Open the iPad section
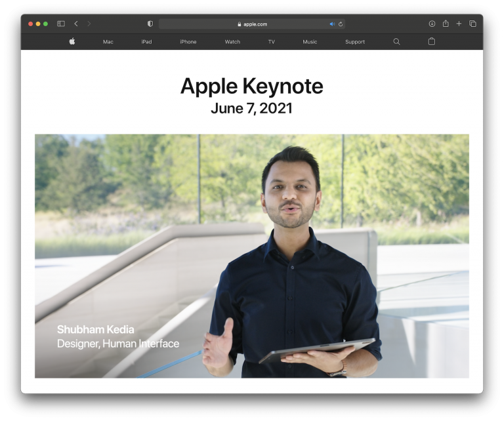Viewport: 504px width, 421px height. click(x=146, y=42)
